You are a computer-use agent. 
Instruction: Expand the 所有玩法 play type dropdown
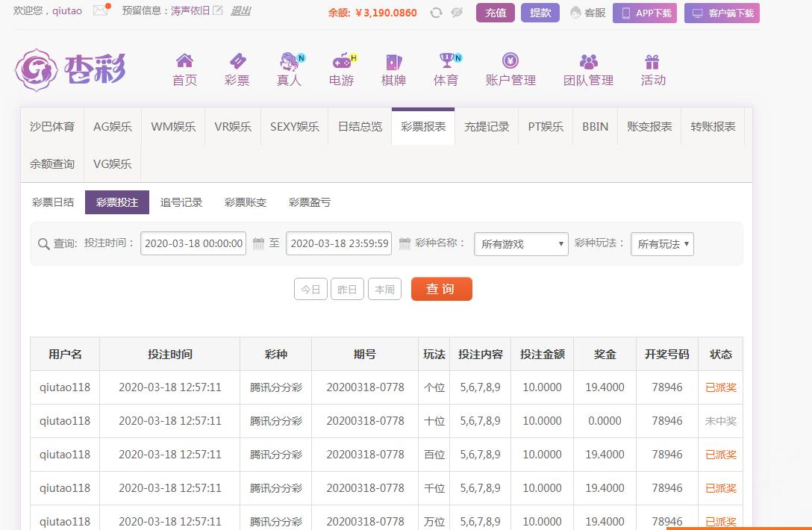[662, 244]
